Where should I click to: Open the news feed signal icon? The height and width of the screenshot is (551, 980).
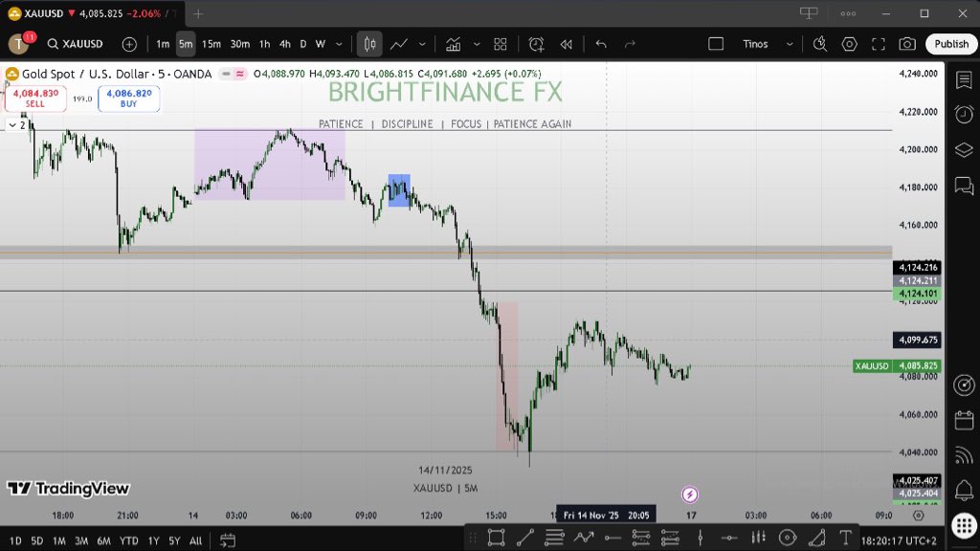[x=964, y=454]
